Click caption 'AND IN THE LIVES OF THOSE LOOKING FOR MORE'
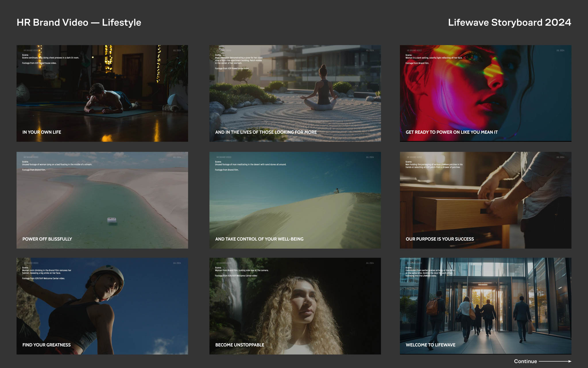Image resolution: width=588 pixels, height=368 pixels. (266, 132)
